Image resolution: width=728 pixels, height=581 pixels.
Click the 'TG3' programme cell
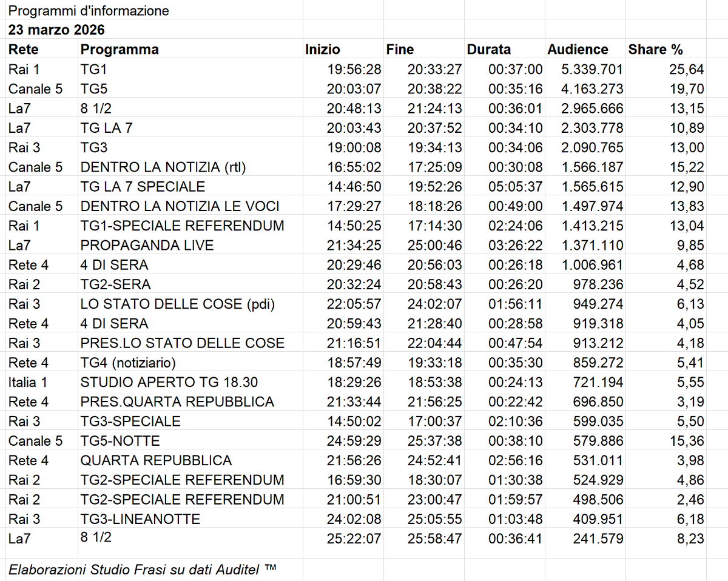94,147
